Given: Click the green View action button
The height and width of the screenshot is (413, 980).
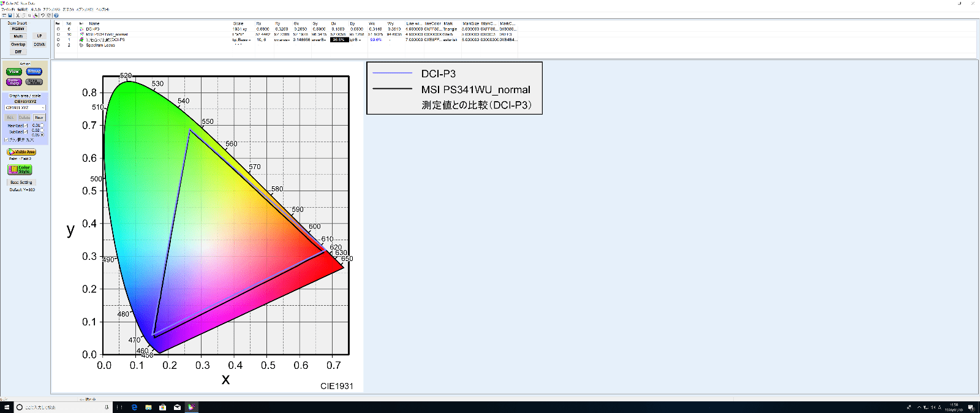Looking at the screenshot, I should (13, 72).
